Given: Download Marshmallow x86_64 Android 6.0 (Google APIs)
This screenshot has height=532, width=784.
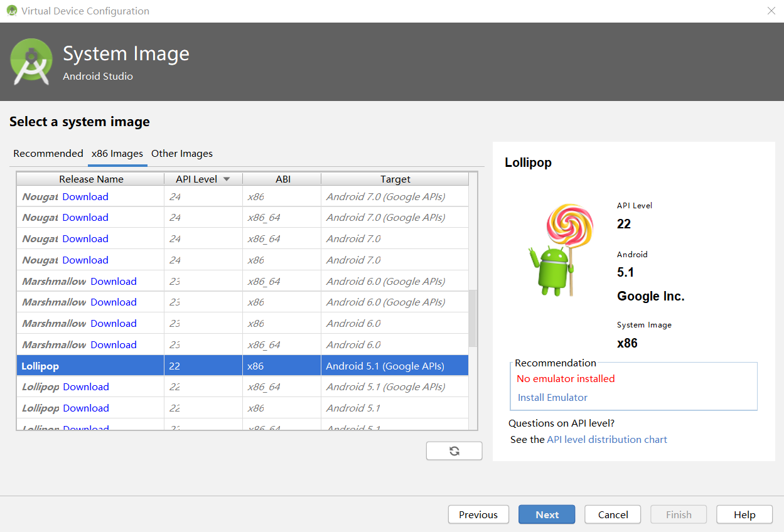Looking at the screenshot, I should (114, 281).
